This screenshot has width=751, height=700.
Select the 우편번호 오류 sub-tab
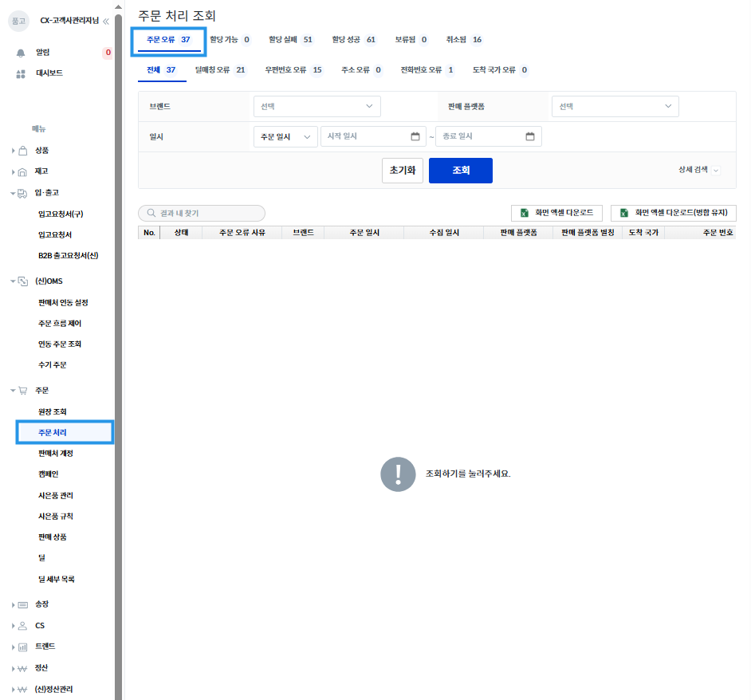(x=293, y=70)
